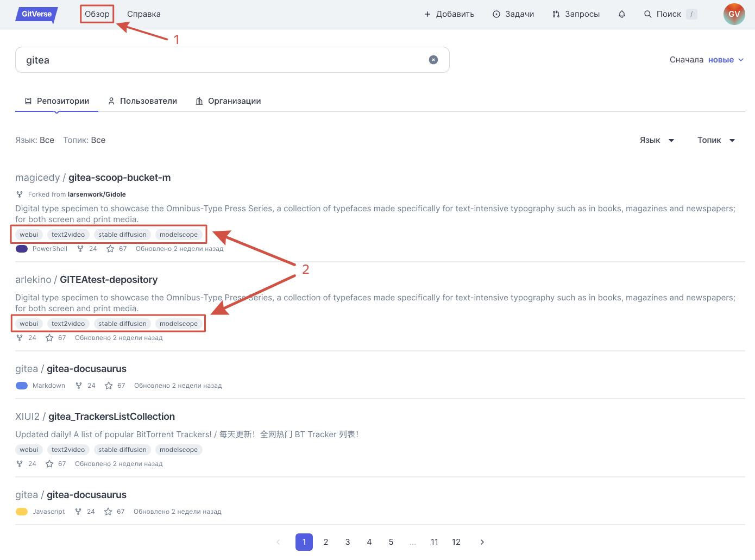The width and height of the screenshot is (755, 560).
Task: Expand the Топик filter dropdown
Action: click(716, 140)
